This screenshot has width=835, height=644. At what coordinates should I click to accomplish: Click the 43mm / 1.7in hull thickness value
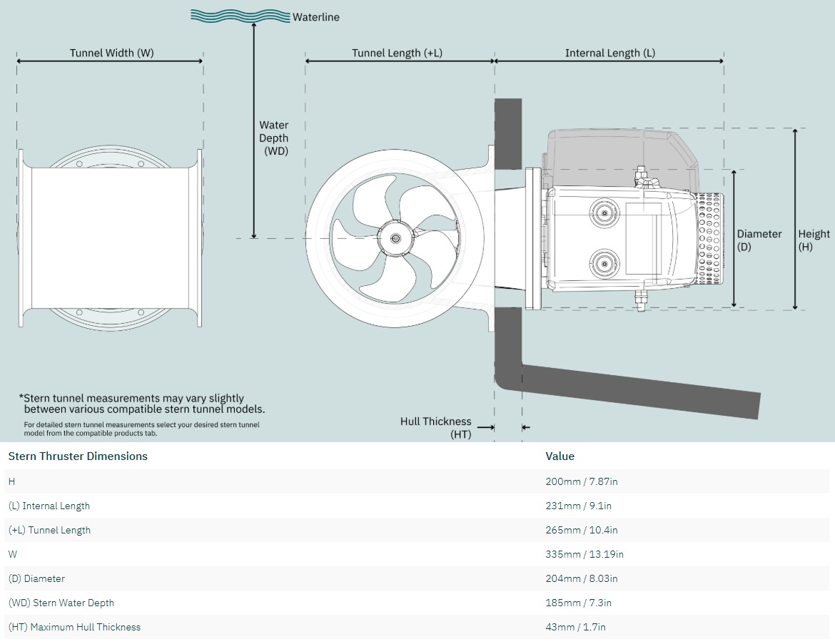click(x=575, y=628)
